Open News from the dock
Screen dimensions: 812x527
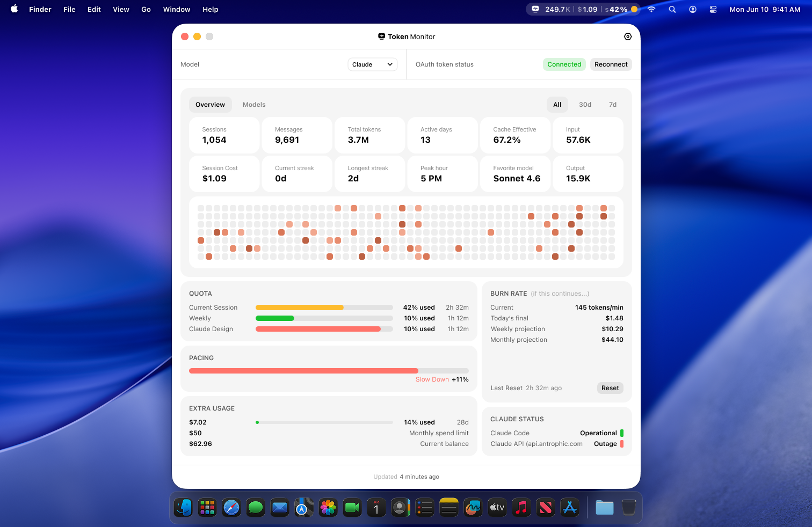546,507
